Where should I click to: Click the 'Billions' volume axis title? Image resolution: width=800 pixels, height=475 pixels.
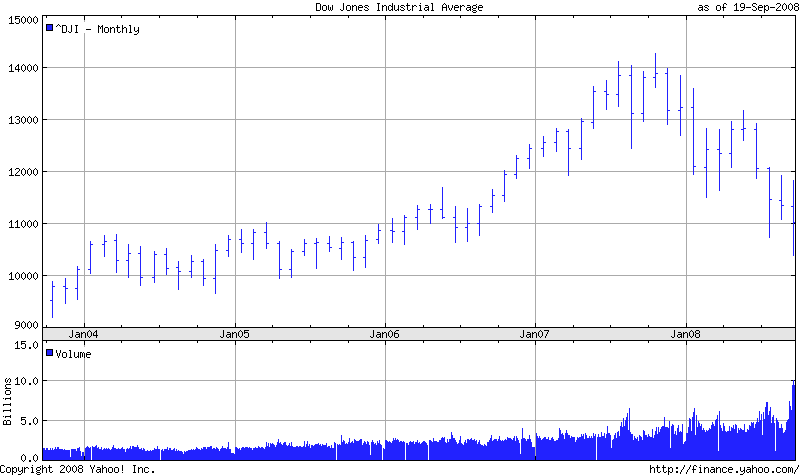pos(6,401)
